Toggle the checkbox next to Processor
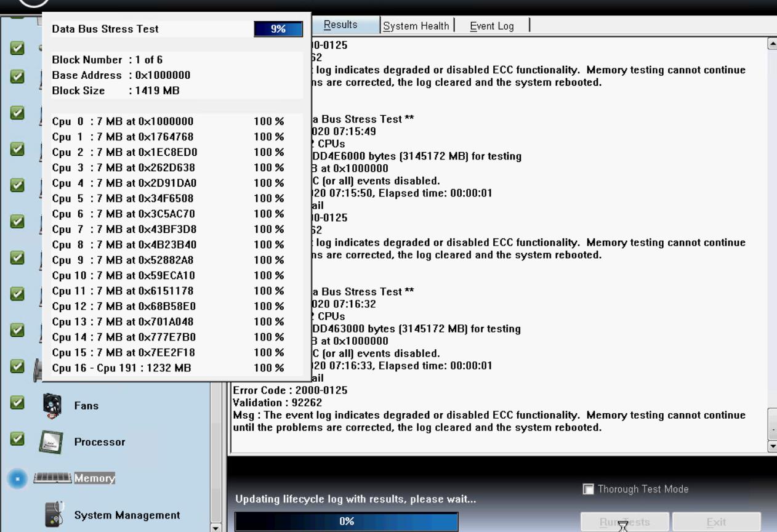 [17, 441]
